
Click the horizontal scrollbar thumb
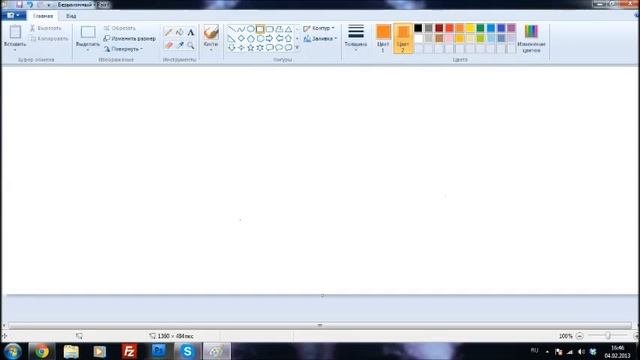point(320,325)
